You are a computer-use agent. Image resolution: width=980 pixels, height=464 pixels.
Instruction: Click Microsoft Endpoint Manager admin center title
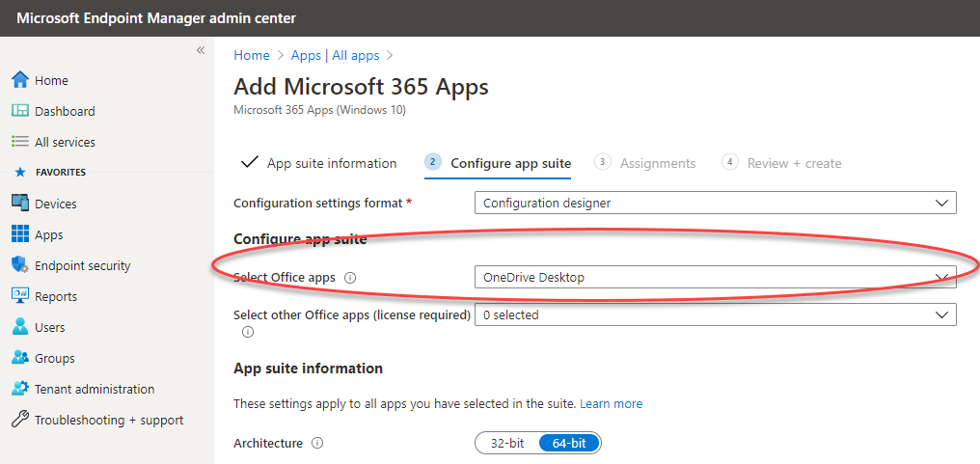pyautogui.click(x=156, y=18)
